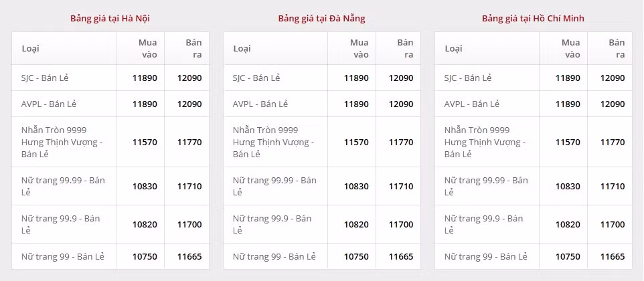Click the 'Loại' header in Hồ Chí Minh table

454,48
